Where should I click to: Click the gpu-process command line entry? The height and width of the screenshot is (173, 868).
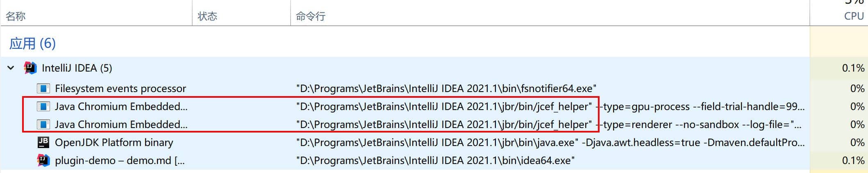pyautogui.click(x=550, y=106)
